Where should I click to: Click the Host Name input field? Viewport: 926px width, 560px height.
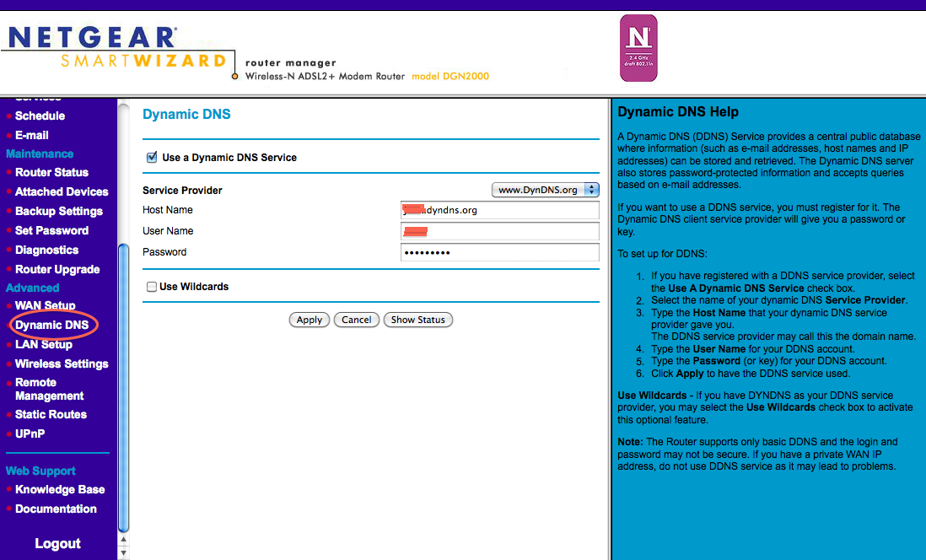coord(499,210)
